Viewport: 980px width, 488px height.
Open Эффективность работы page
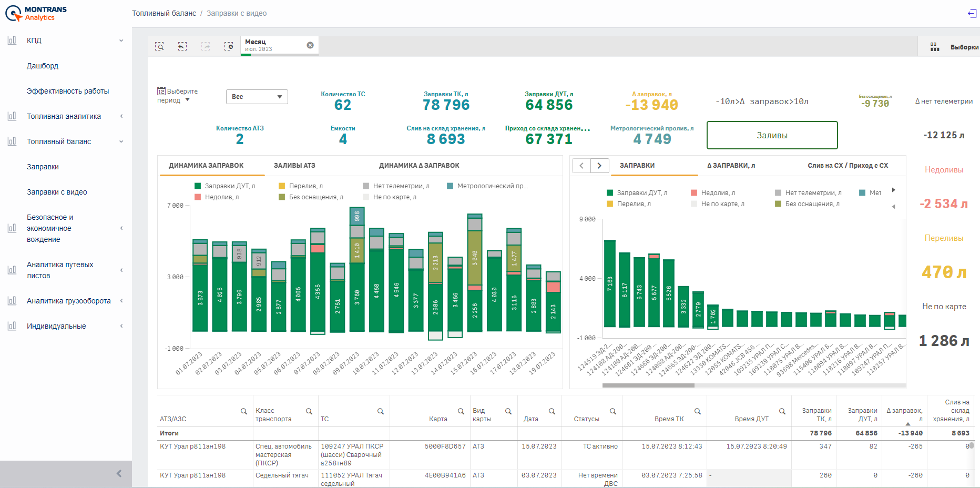click(68, 91)
